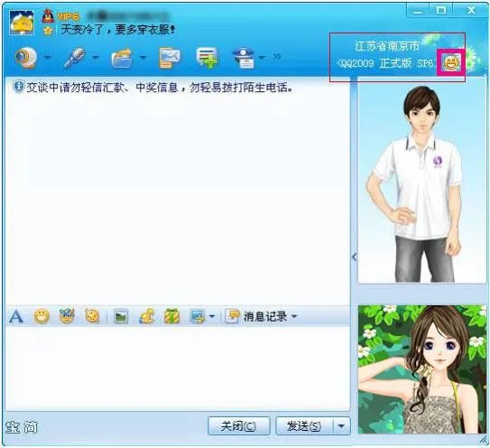Click the magic emoticon icon with wings
Screen dimensions: 490x448
point(67,316)
